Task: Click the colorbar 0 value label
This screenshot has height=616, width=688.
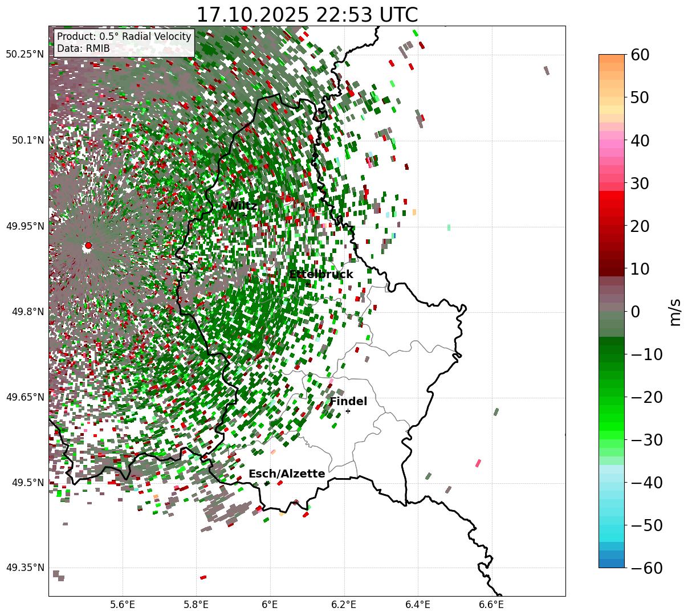Action: click(x=634, y=311)
